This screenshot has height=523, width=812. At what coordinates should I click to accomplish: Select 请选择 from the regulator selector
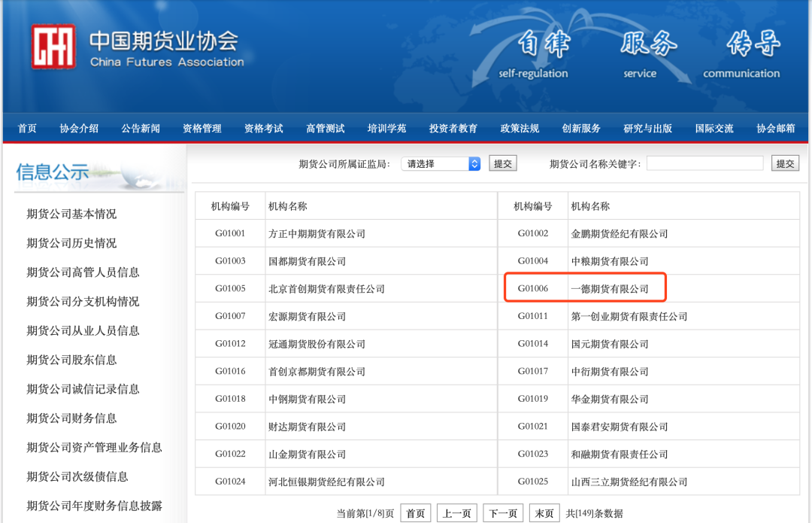(x=432, y=163)
